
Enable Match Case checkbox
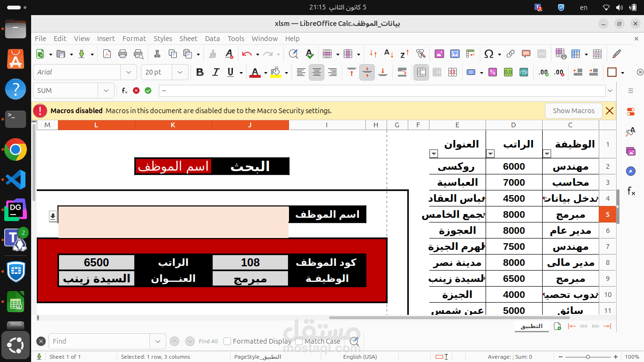[x=299, y=341]
